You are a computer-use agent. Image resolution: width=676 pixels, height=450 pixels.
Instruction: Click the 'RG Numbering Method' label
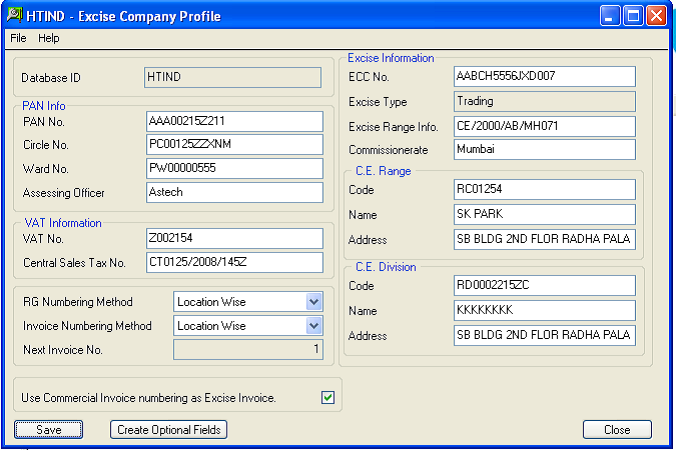(x=78, y=302)
